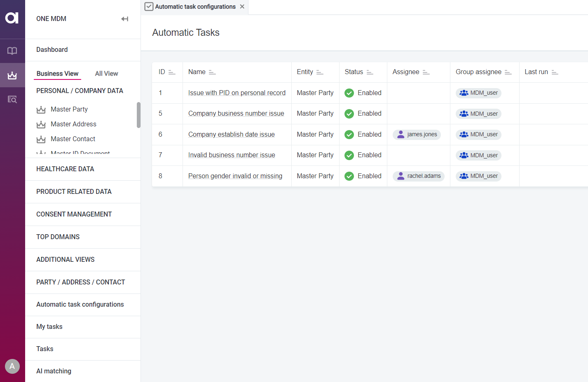Click the checkbox icon on the open tab
Image resolution: width=588 pixels, height=382 pixels.
149,7
